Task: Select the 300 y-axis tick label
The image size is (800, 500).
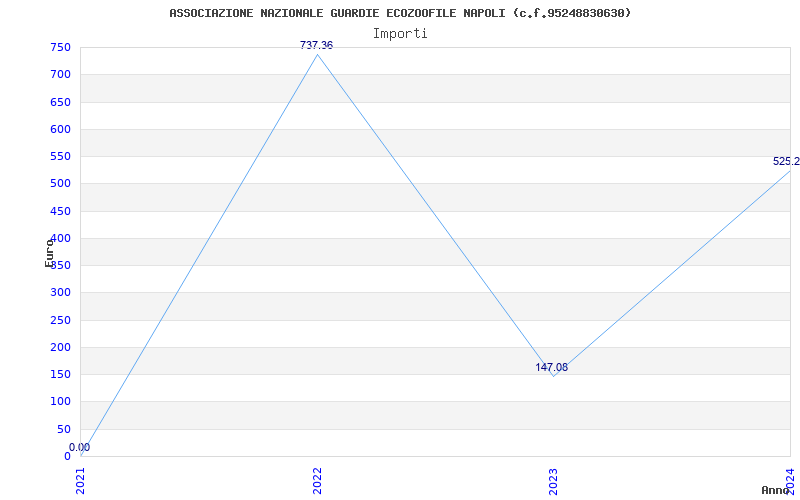Action: [x=60, y=293]
